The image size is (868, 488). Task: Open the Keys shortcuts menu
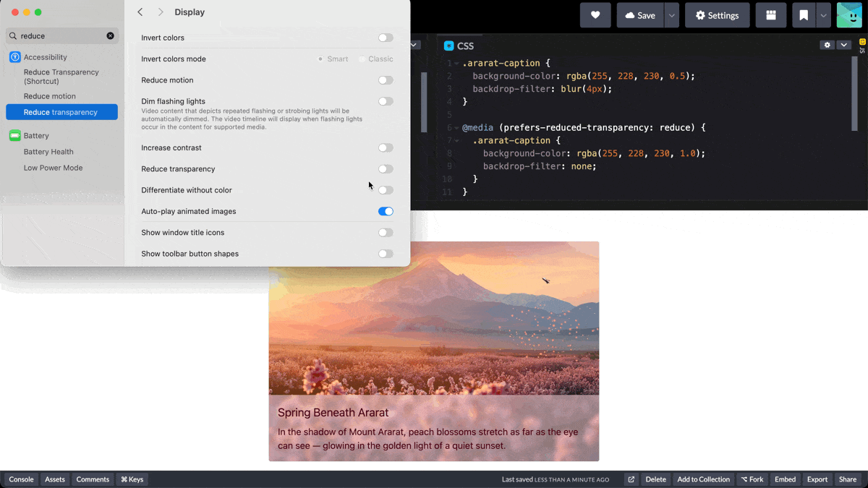coord(132,479)
